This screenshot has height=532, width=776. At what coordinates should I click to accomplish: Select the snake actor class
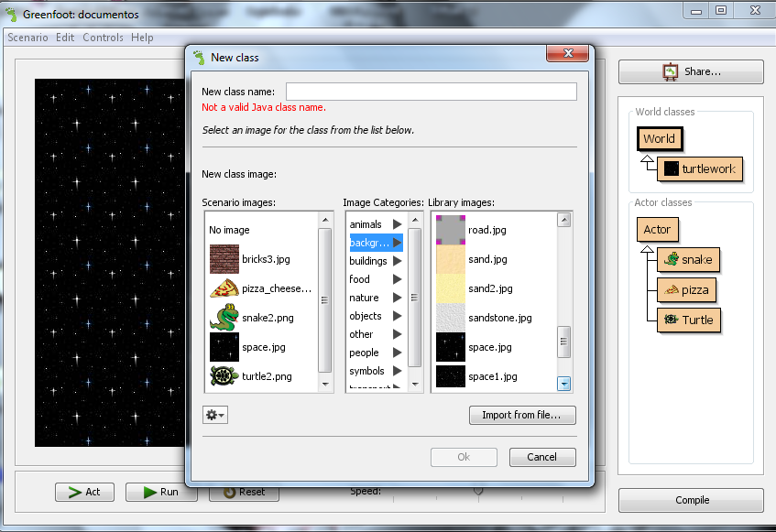pos(688,260)
